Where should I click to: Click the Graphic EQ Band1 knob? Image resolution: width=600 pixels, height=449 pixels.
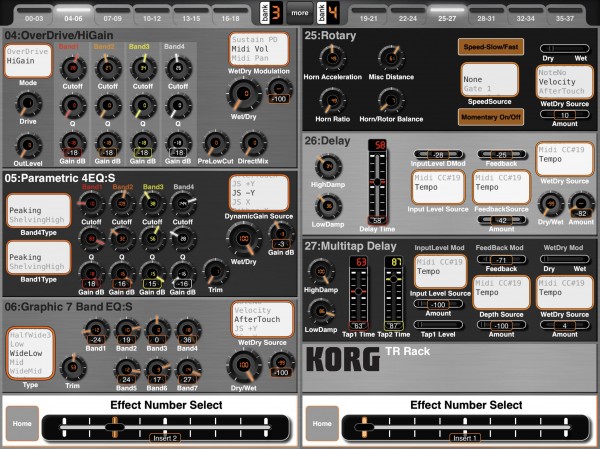point(96,331)
